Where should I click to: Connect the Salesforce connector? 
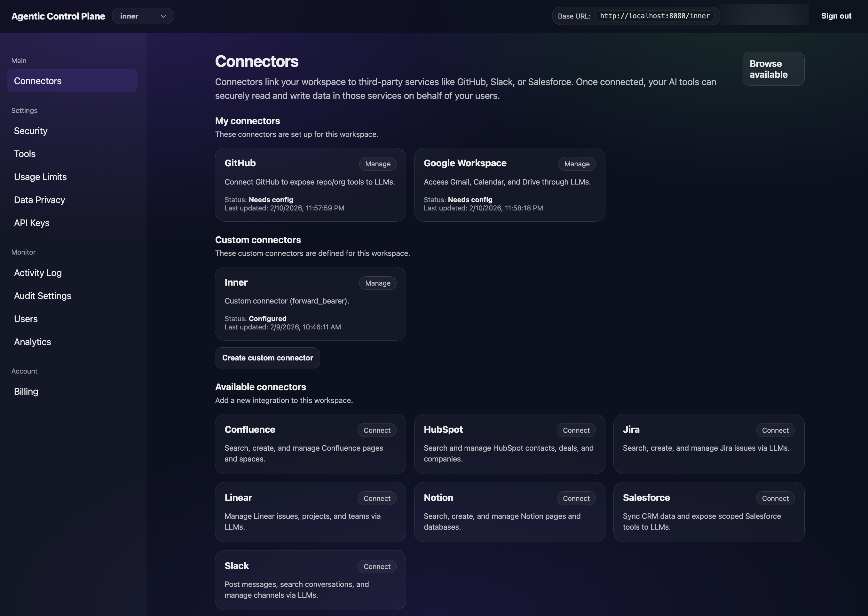pyautogui.click(x=775, y=498)
